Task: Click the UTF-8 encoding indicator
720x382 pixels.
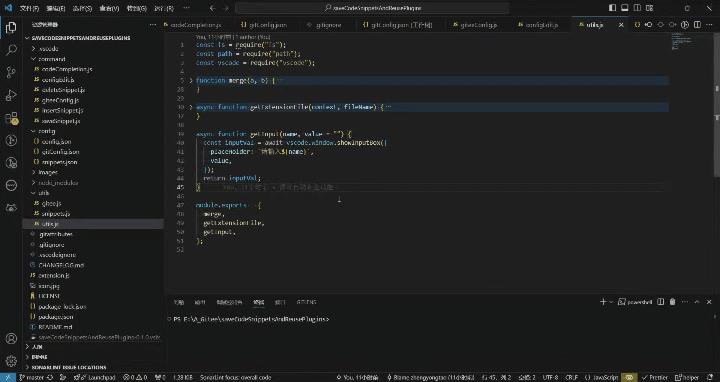Action: pos(550,377)
